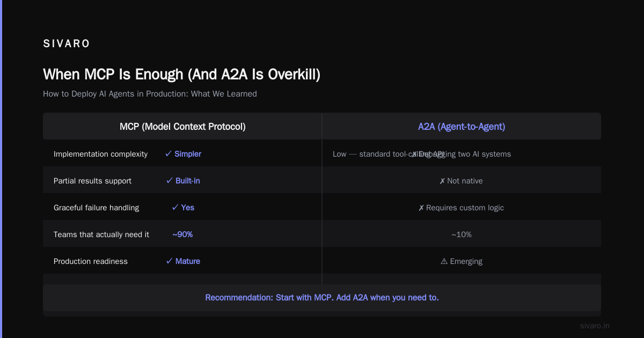Click the checkmark next to Yes
Image resolution: width=644 pixels, height=338 pixels.
click(x=175, y=208)
